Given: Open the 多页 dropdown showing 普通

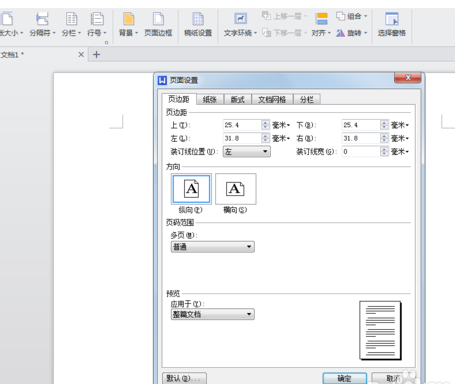Looking at the screenshot, I should [213, 247].
